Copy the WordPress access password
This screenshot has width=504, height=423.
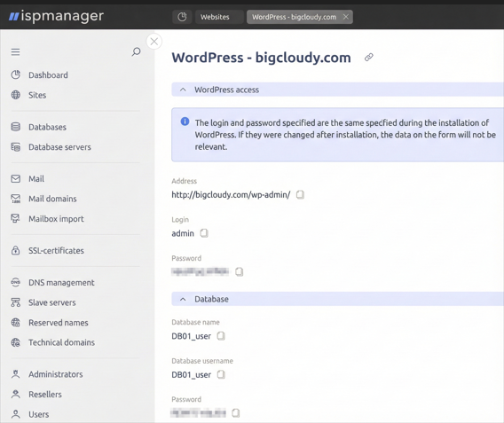pyautogui.click(x=240, y=271)
